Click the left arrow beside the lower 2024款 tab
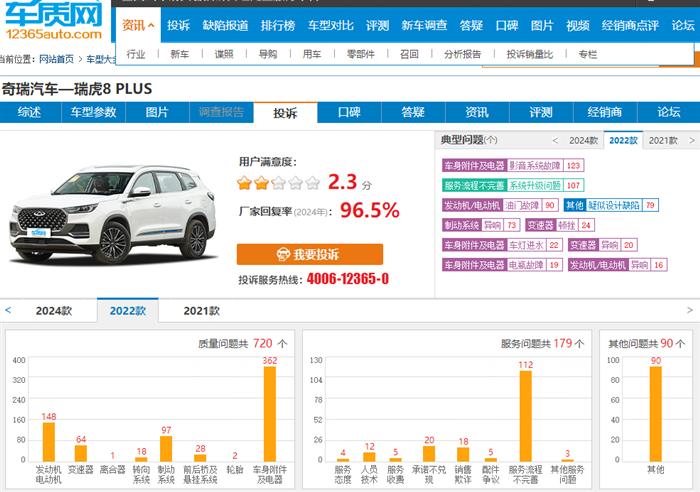Viewport: 700px width, 492px height. coord(8,310)
